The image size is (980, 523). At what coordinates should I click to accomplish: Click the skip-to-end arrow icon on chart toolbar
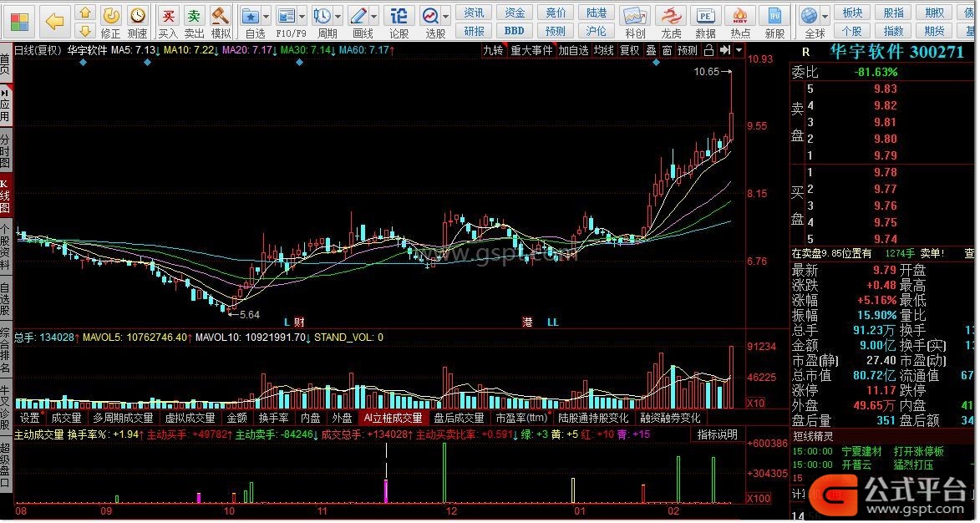coord(725,50)
